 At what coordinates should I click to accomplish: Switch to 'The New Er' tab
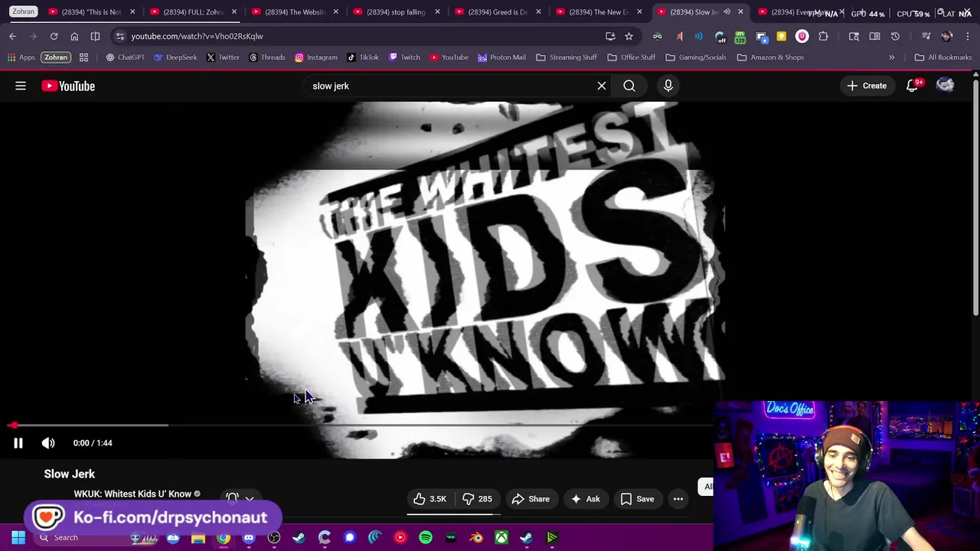[599, 12]
